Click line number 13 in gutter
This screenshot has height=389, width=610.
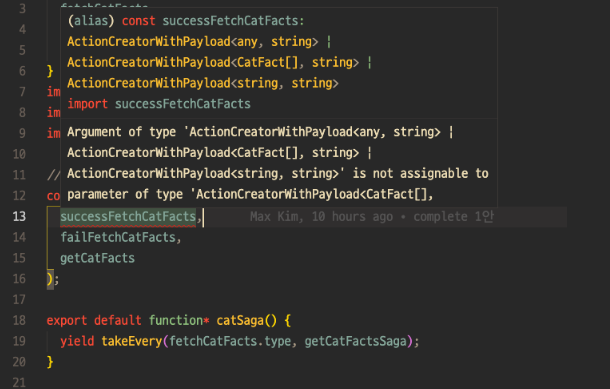pyautogui.click(x=19, y=216)
